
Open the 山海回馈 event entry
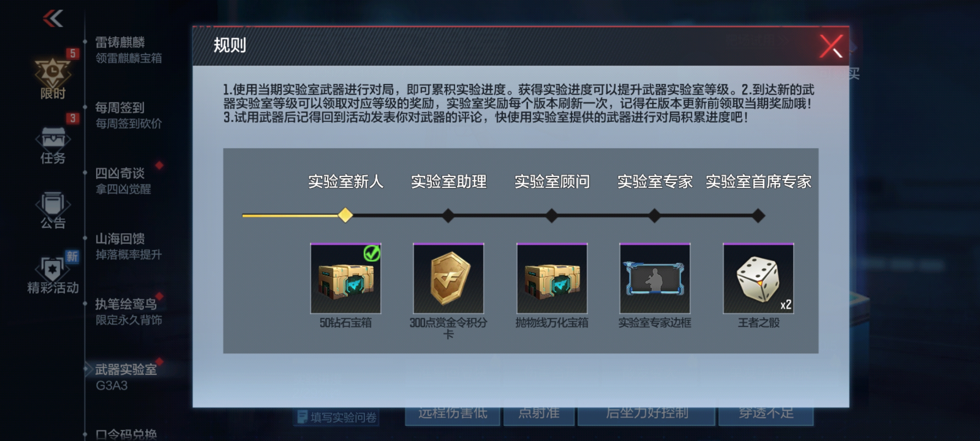(x=128, y=246)
